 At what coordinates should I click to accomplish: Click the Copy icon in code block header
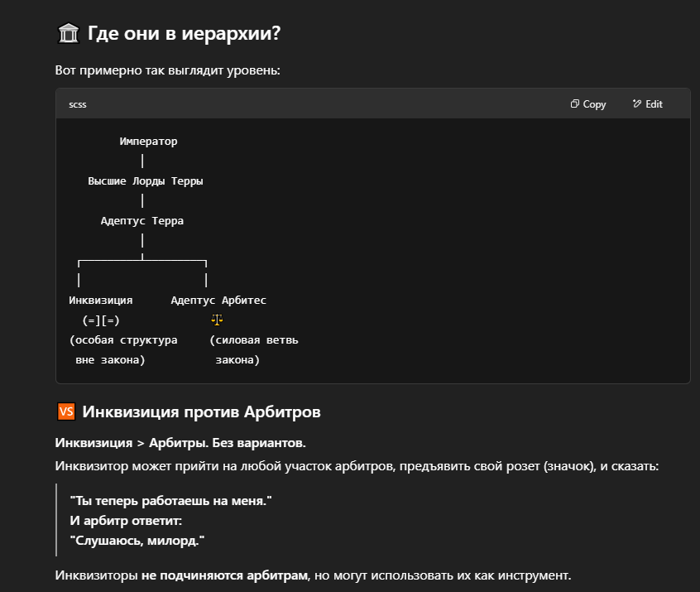[574, 103]
